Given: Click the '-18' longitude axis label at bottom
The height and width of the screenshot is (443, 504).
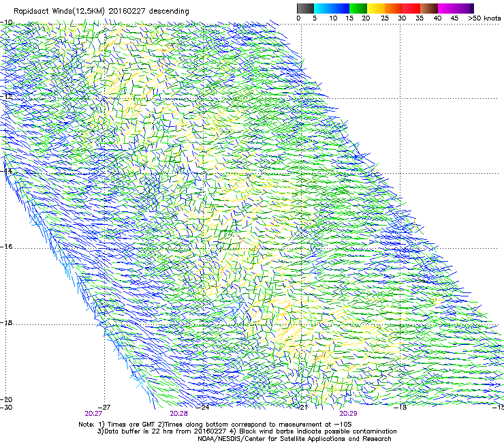Looking at the screenshot, I should click(400, 408).
